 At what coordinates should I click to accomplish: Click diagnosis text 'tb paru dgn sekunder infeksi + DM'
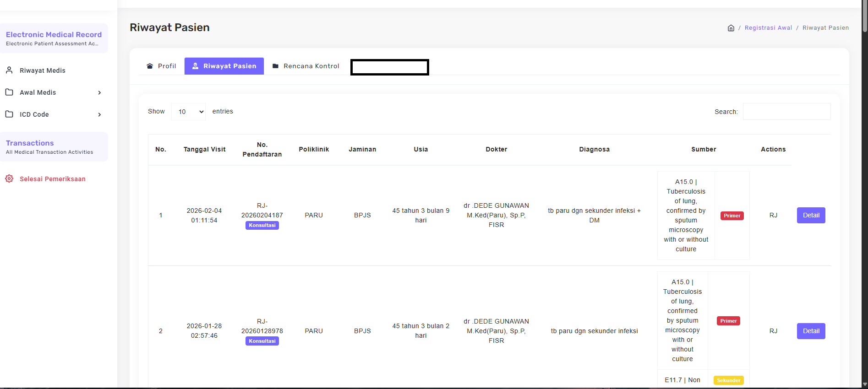tap(594, 215)
